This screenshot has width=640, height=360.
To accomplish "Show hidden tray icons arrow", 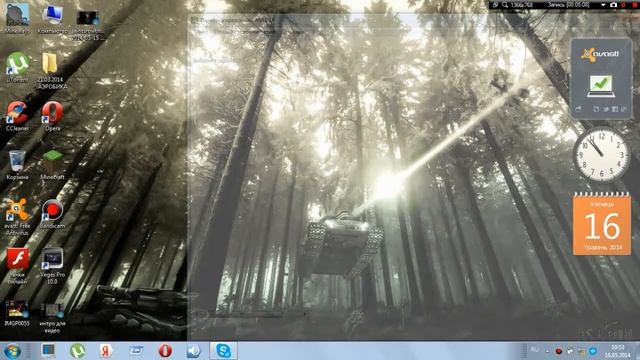I will click(x=547, y=351).
